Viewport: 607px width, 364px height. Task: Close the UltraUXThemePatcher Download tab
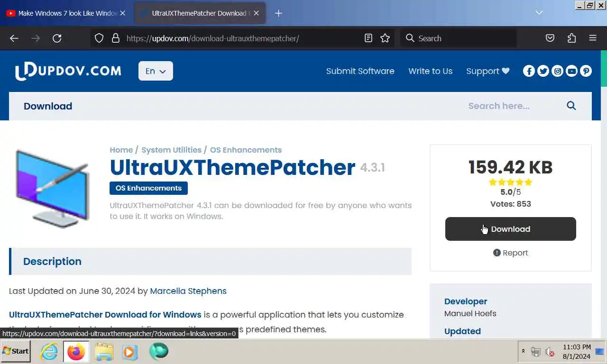256,13
